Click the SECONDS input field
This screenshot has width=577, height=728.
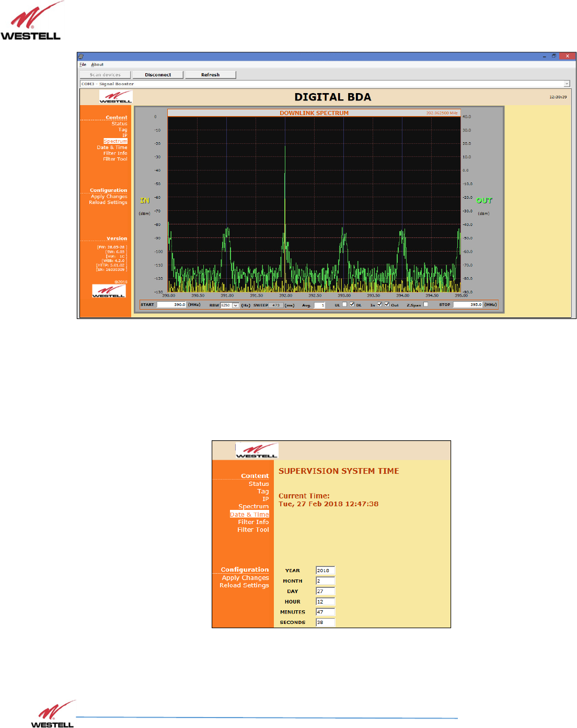[x=325, y=622]
